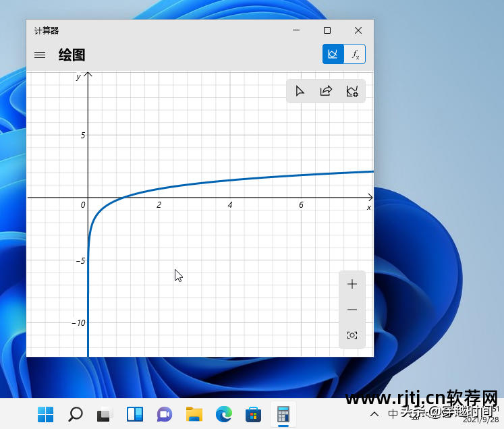Zoom in on the graph
The height and width of the screenshot is (429, 504).
point(352,284)
